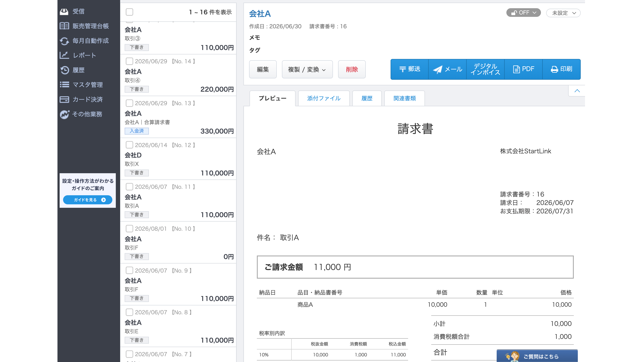The width and height of the screenshot is (644, 362).
Task: Collapse the detail header with chevron
Action: tap(577, 91)
